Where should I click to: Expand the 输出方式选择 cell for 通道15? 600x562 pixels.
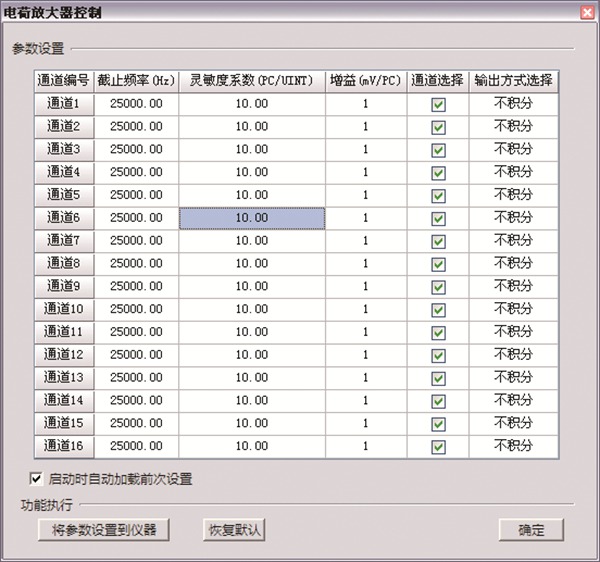coord(514,423)
